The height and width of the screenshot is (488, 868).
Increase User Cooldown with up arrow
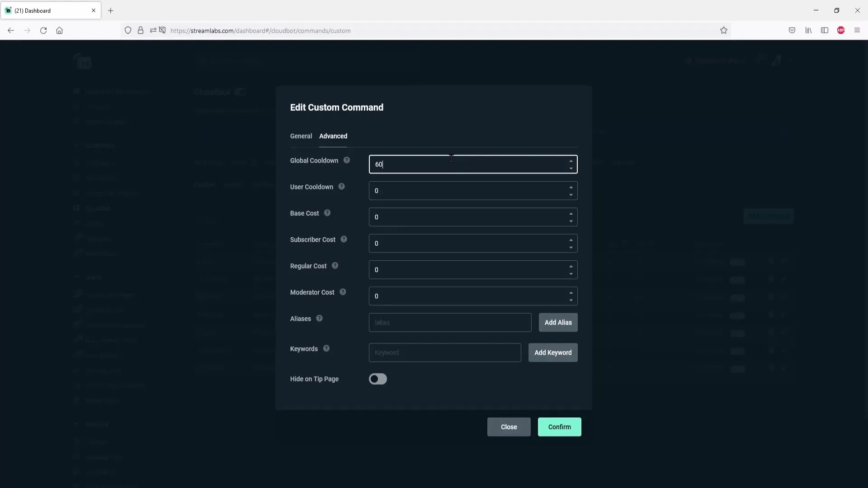pos(571,187)
